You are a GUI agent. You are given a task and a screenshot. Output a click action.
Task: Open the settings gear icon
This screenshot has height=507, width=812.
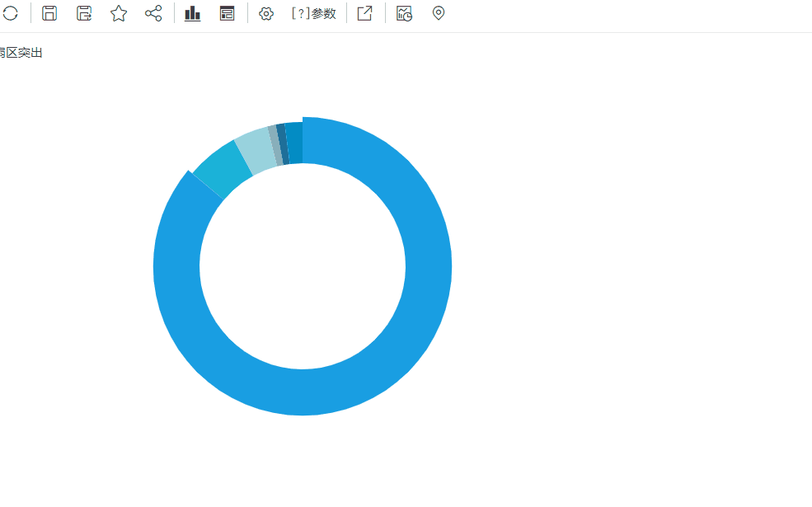pos(266,13)
